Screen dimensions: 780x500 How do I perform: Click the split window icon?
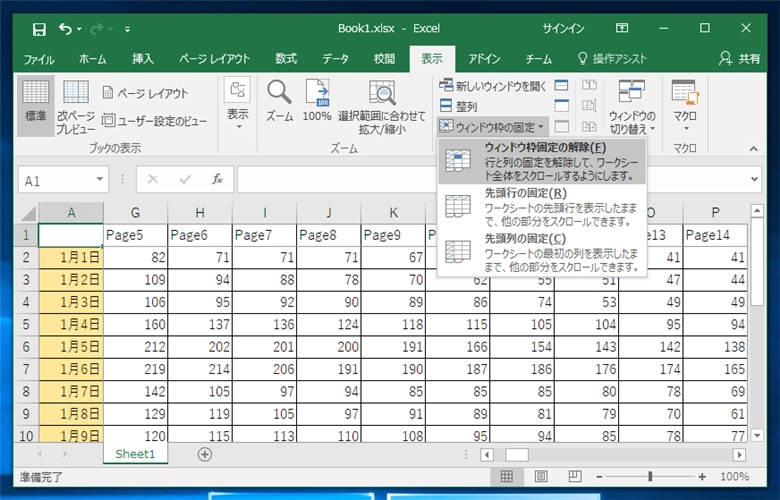coord(562,85)
